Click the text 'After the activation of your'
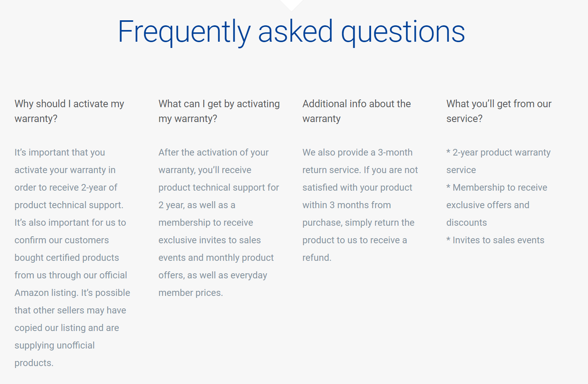This screenshot has height=384, width=588. 214,152
